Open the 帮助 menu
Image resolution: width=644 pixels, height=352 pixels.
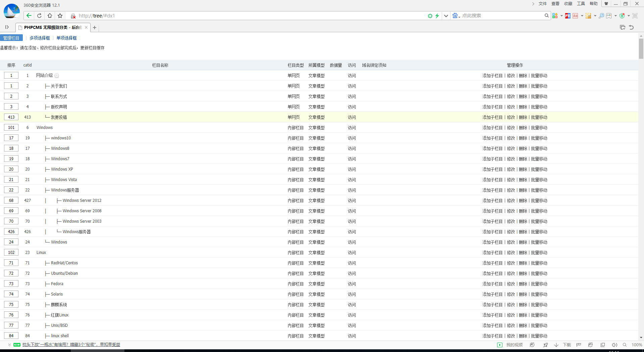point(594,4)
